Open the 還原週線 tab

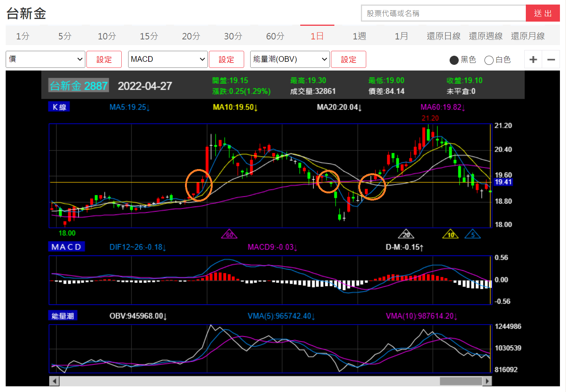486,36
